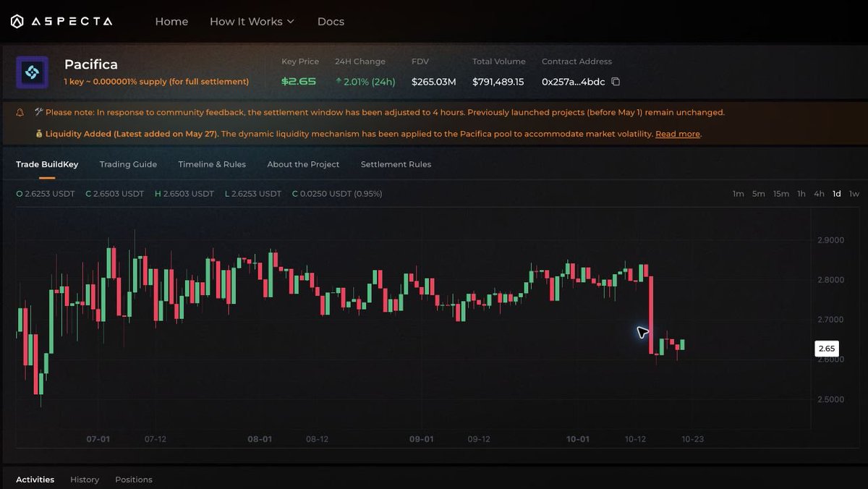Set chart interval to 5m
Screen dimensions: 868x489
pyautogui.click(x=758, y=194)
